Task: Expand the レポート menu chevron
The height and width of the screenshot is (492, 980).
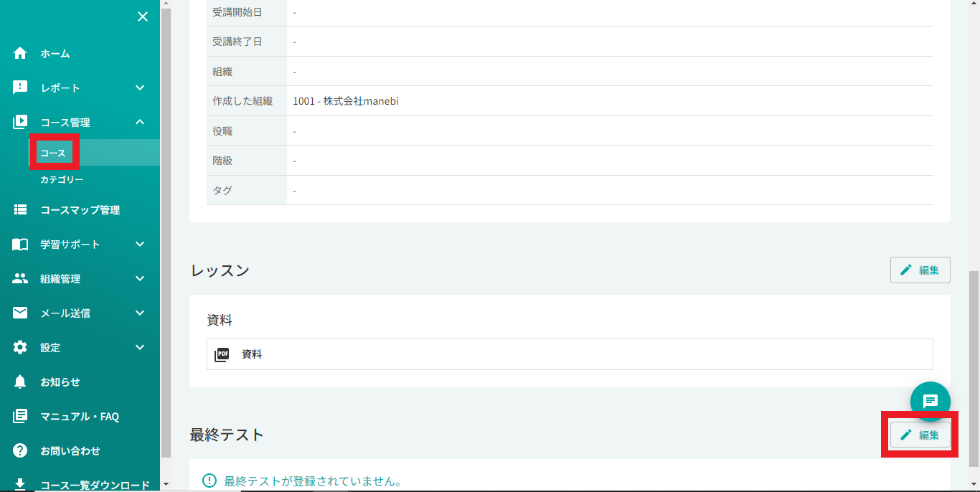Action: pos(140,87)
